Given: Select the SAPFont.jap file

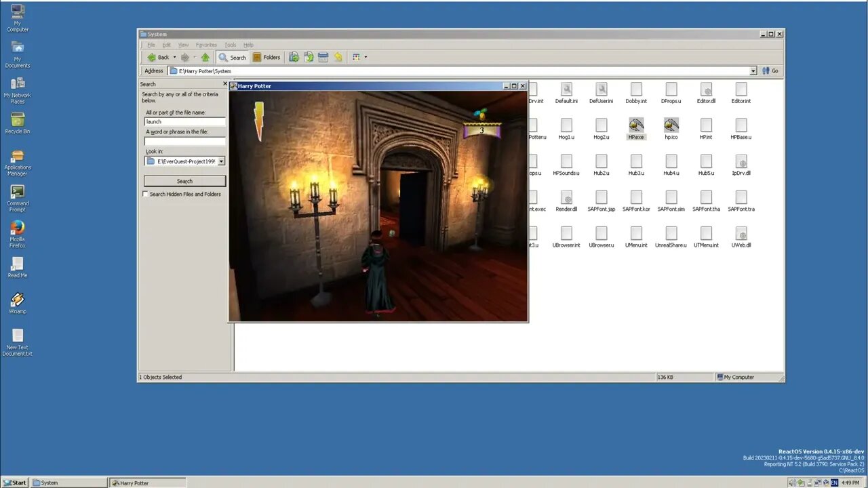Looking at the screenshot, I should (x=601, y=200).
